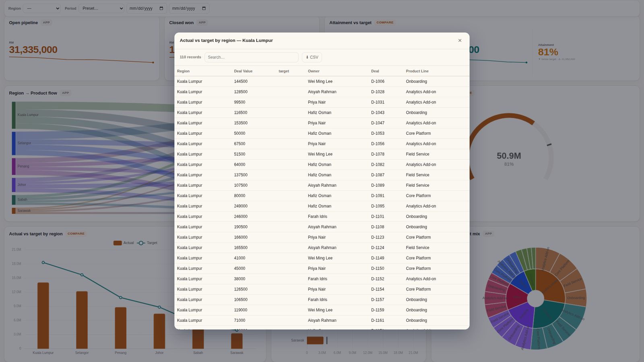
Task: Open the start date calendar picker icon
Action: click(x=161, y=8)
